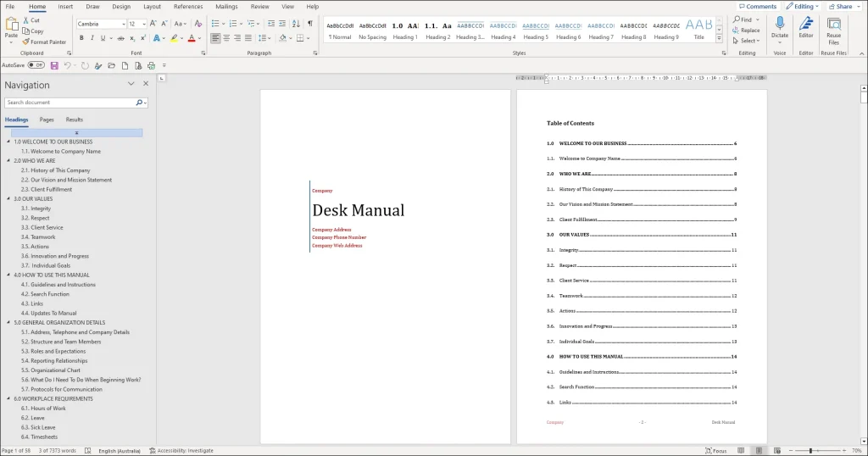Click the Share button
This screenshot has width=868, height=456.
[843, 6]
